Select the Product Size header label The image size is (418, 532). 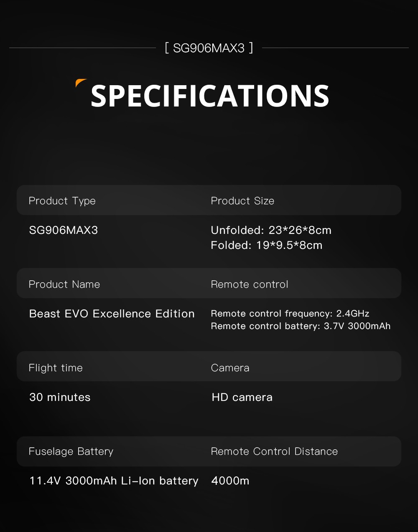[x=242, y=201]
